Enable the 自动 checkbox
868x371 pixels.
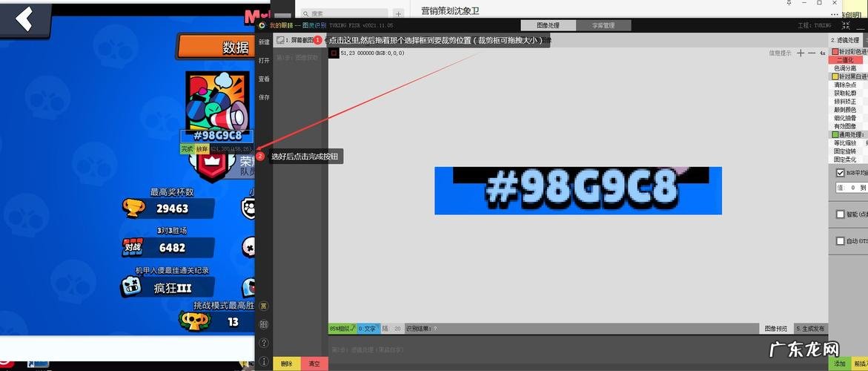[x=840, y=241]
